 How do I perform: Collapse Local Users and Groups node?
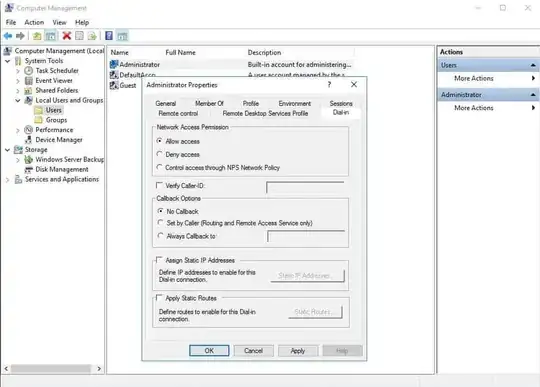[x=18, y=101]
